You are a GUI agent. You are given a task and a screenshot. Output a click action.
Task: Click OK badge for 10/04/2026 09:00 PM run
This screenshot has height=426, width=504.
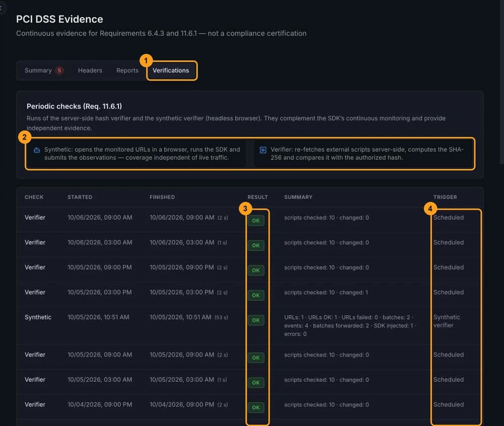coord(256,407)
